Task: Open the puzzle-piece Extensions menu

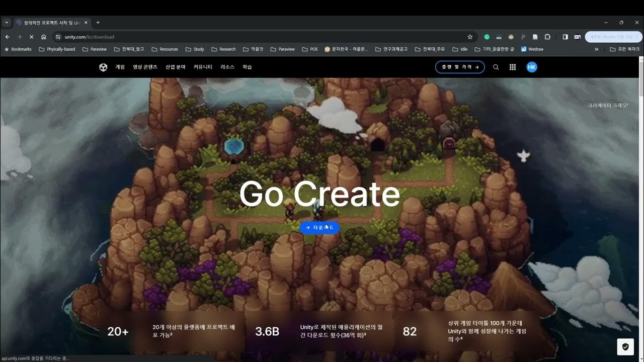Action: click(547, 37)
